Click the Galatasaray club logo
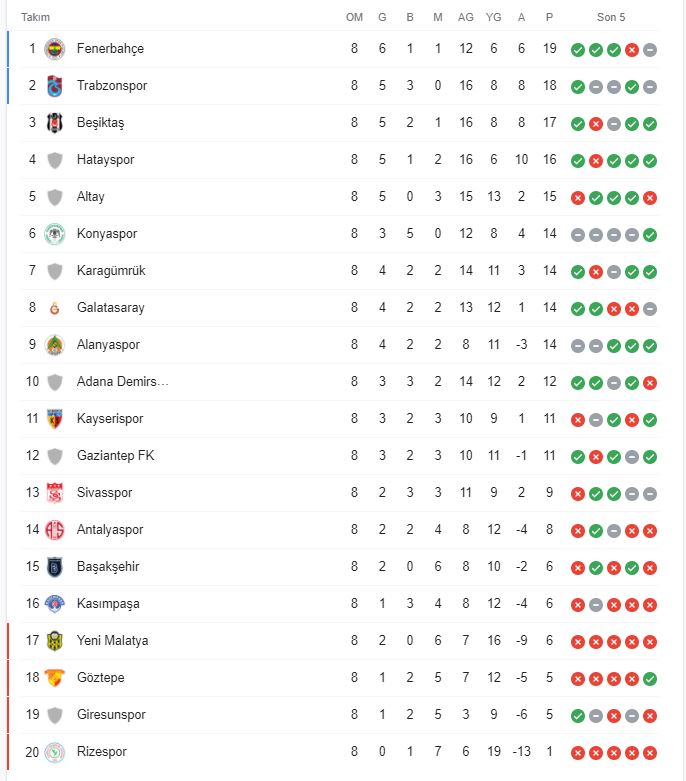This screenshot has height=781, width=686. (54, 308)
